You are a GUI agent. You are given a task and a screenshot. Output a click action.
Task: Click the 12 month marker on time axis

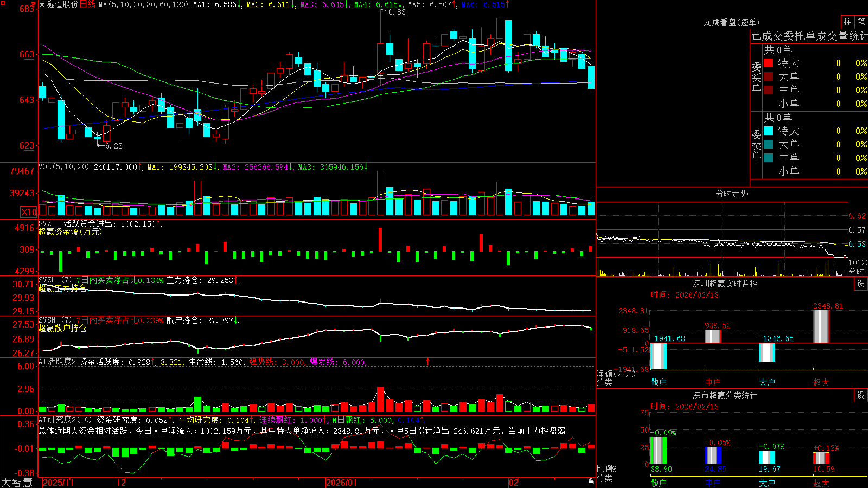[122, 483]
